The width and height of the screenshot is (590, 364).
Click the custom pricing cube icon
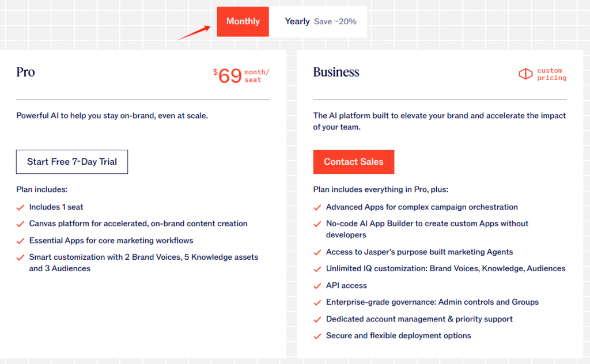click(x=525, y=74)
